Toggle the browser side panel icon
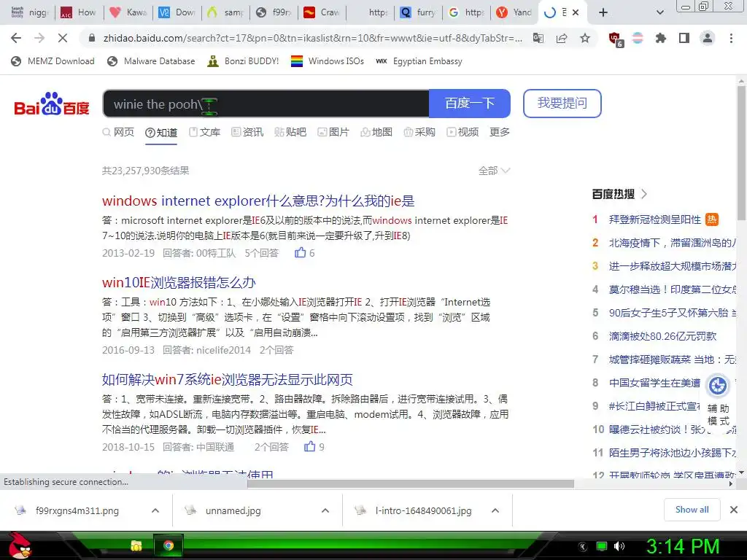 coord(684,38)
